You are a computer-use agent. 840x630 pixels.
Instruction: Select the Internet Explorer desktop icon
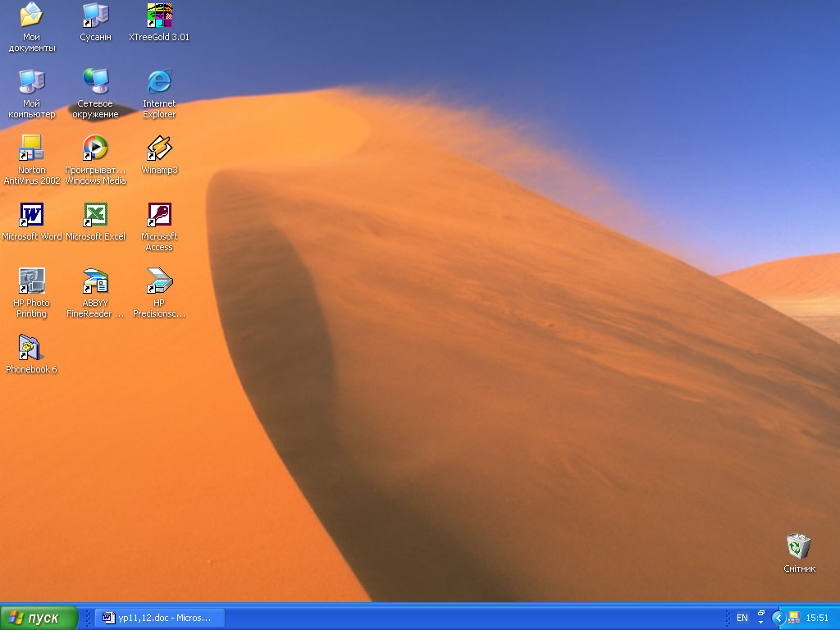point(159,94)
